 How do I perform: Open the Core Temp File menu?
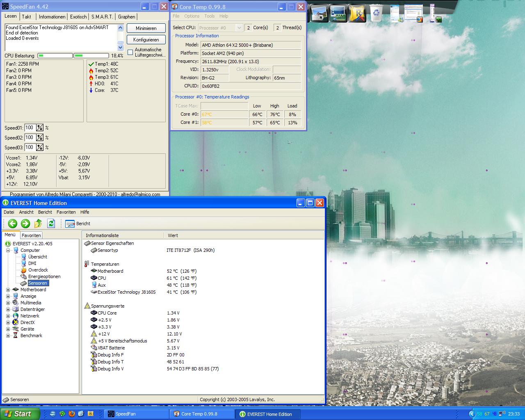(176, 16)
